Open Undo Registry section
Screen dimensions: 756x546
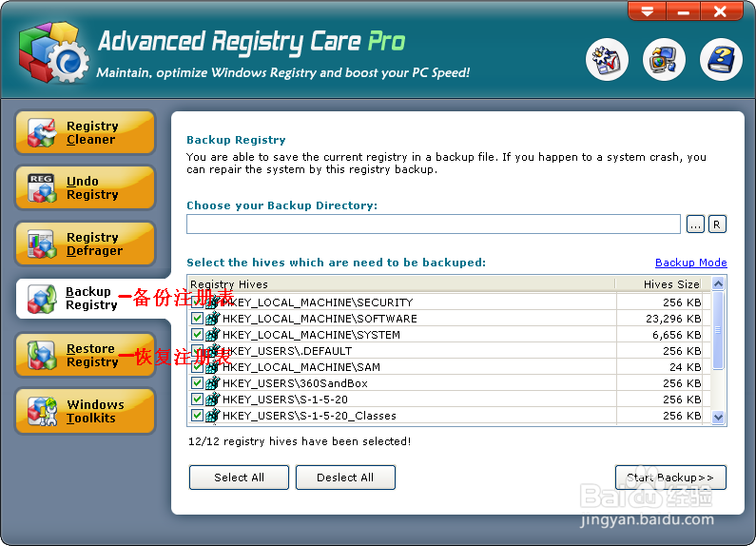click(x=86, y=187)
